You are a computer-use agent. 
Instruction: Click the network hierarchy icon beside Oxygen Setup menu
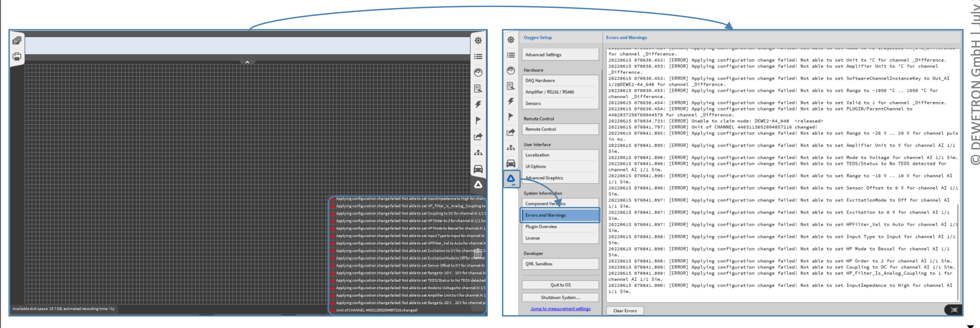[x=511, y=148]
